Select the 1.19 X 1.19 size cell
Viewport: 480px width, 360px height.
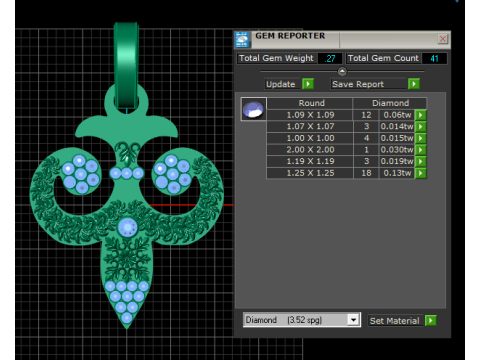pos(310,162)
